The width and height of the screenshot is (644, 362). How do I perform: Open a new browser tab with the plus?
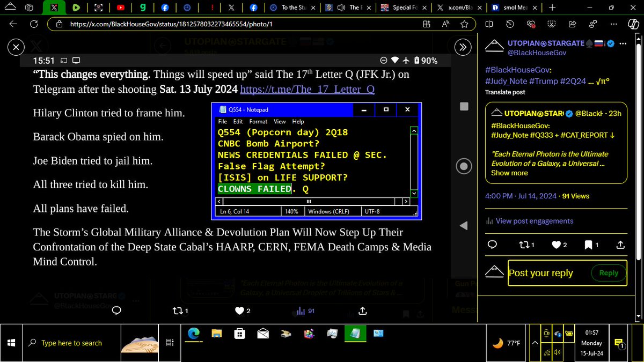[x=552, y=8]
